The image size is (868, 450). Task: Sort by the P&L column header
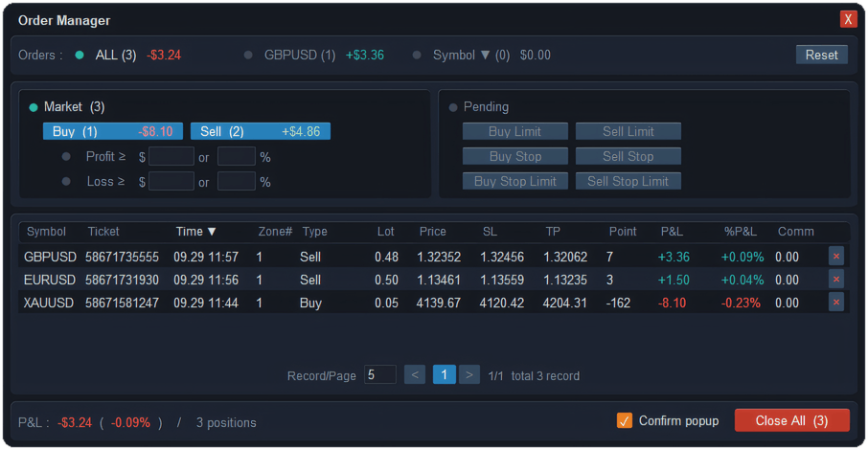[x=672, y=232]
